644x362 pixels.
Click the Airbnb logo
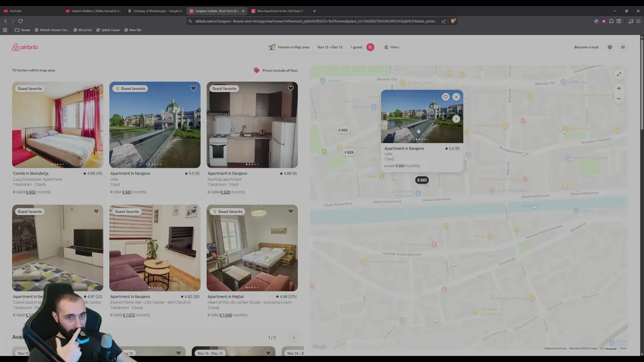point(25,47)
